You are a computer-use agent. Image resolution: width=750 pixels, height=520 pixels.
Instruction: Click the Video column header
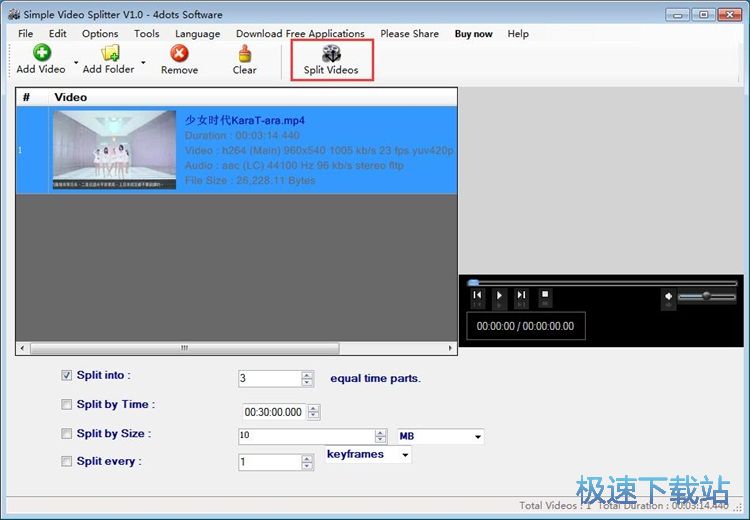coord(70,97)
